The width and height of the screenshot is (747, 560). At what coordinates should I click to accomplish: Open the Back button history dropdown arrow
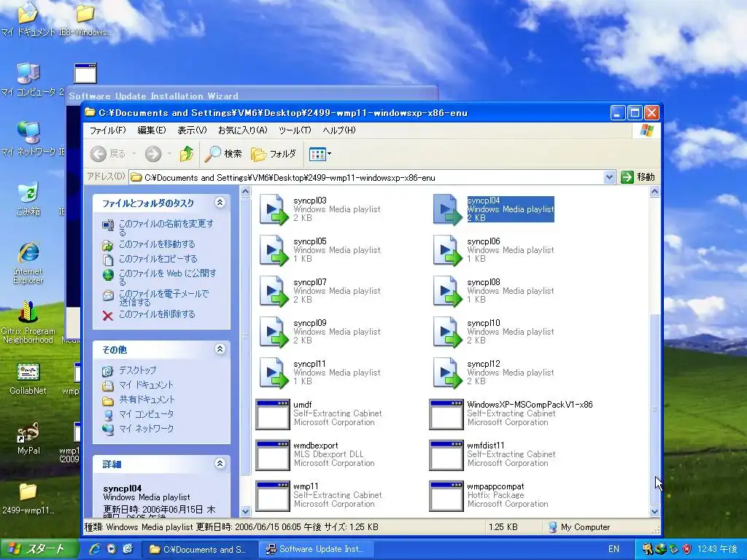pyautogui.click(x=134, y=154)
